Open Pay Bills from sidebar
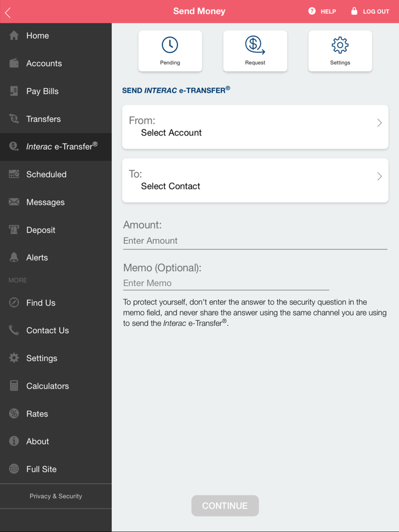The image size is (399, 532). [x=42, y=91]
